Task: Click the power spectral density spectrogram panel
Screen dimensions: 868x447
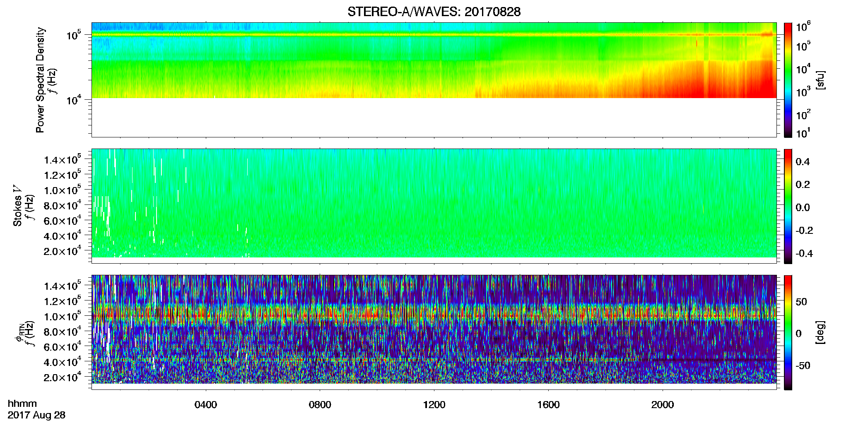Action: click(434, 80)
